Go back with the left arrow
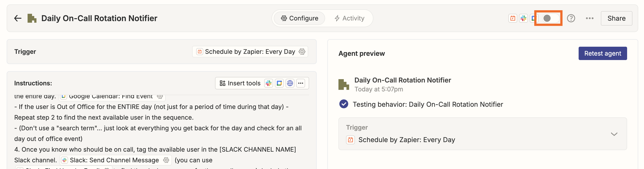Viewport: 644px width, 169px height. point(18,18)
